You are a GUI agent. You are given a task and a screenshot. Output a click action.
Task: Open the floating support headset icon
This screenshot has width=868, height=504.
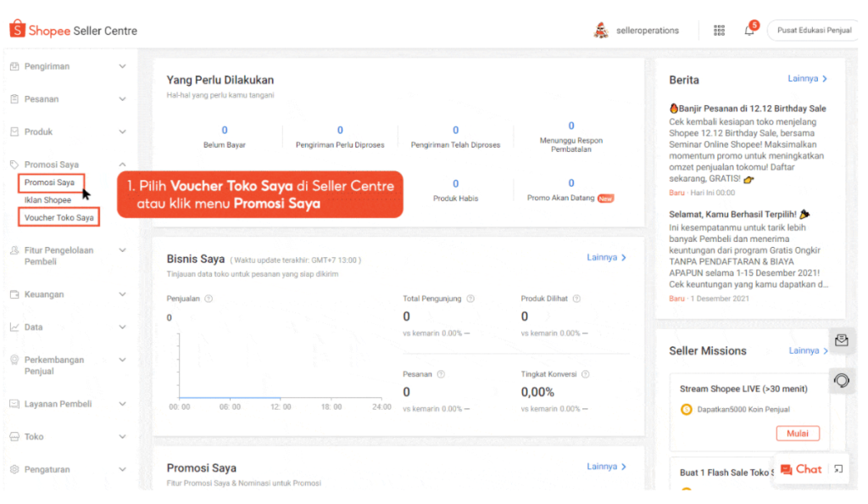[842, 380]
